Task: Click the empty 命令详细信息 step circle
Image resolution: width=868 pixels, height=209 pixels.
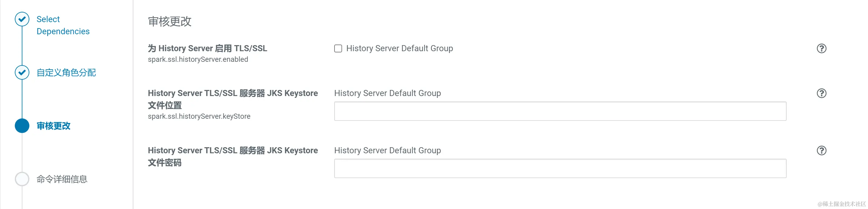Action: (22, 179)
